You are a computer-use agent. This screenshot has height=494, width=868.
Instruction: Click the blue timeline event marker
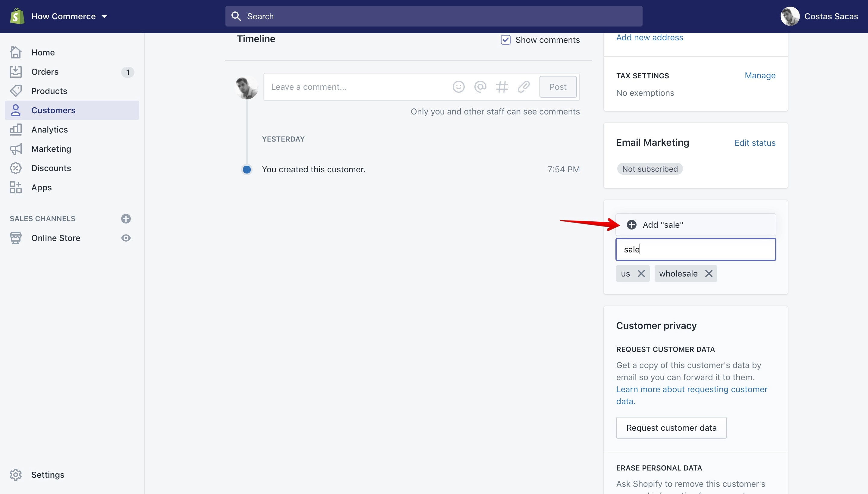(247, 169)
